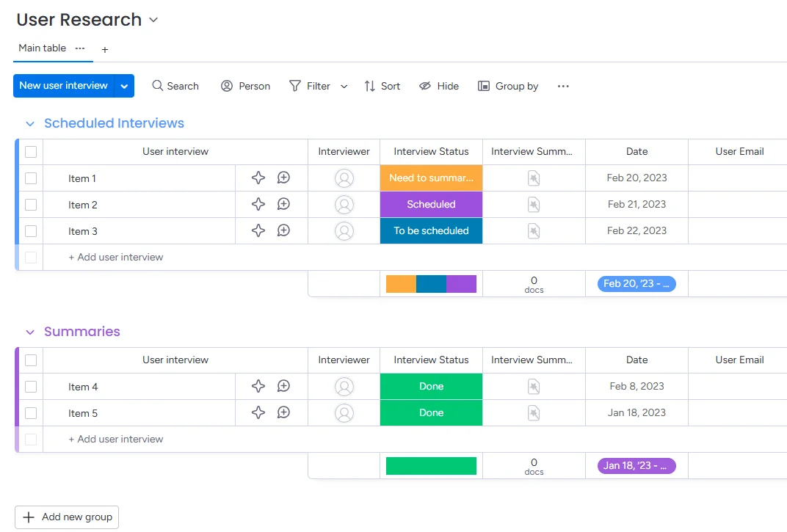Open the Sort tool
Image resolution: width=787 pixels, height=532 pixels.
pyautogui.click(x=382, y=86)
